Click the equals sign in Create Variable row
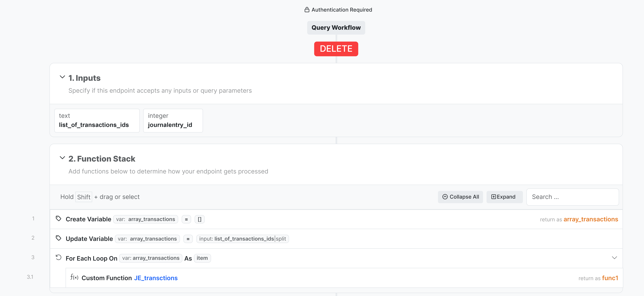Image resolution: width=644 pixels, height=296 pixels. pos(186,219)
